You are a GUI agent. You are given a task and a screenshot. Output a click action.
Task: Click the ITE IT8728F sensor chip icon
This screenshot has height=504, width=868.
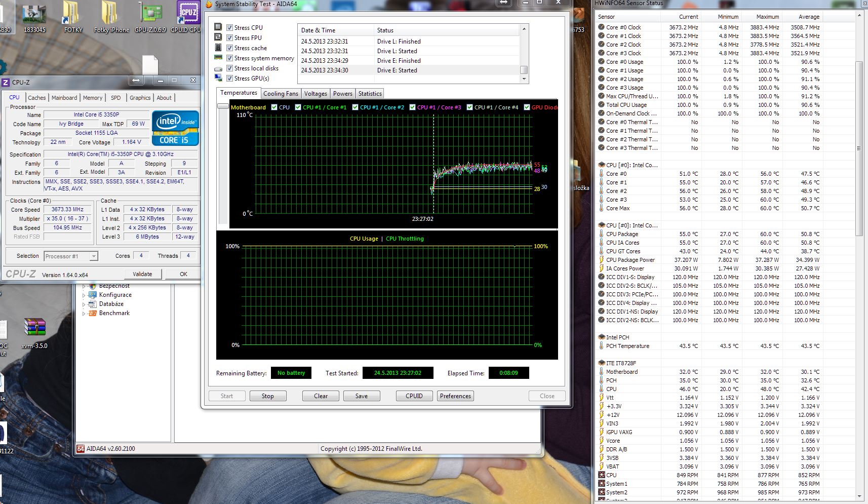click(x=602, y=363)
